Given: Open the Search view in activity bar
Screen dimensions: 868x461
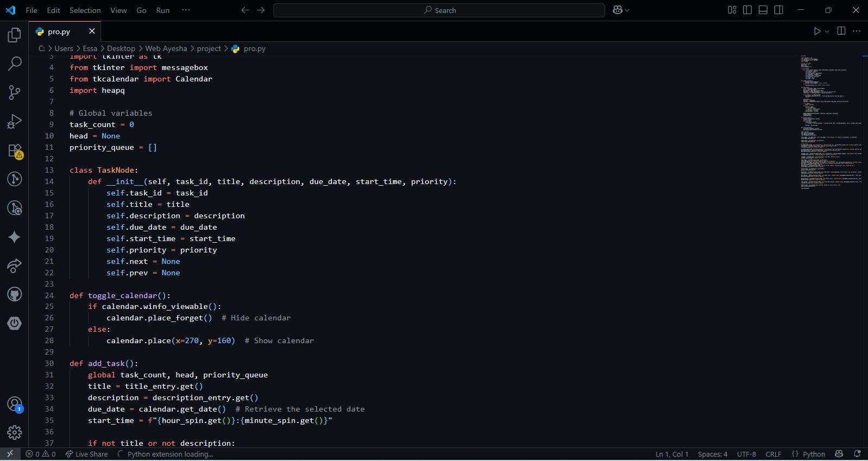Looking at the screenshot, I should (15, 64).
